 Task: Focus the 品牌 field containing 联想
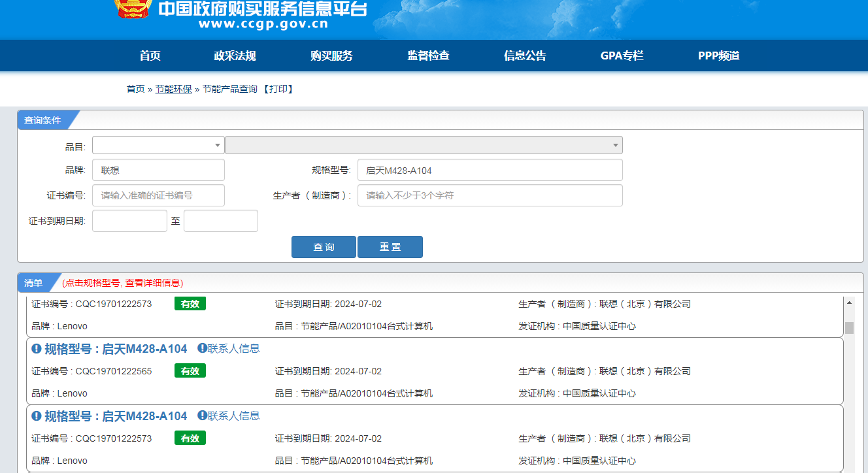point(158,170)
